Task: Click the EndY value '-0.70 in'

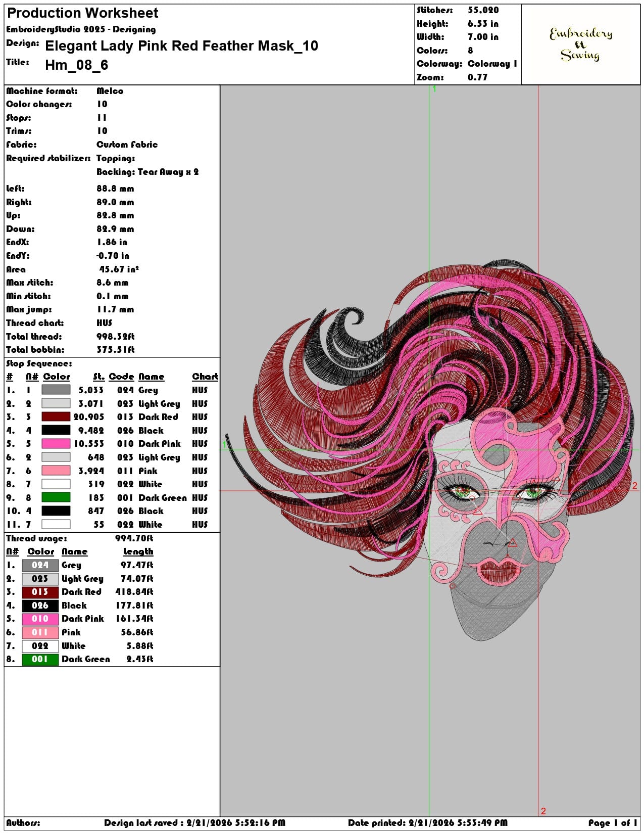Action: coord(113,256)
